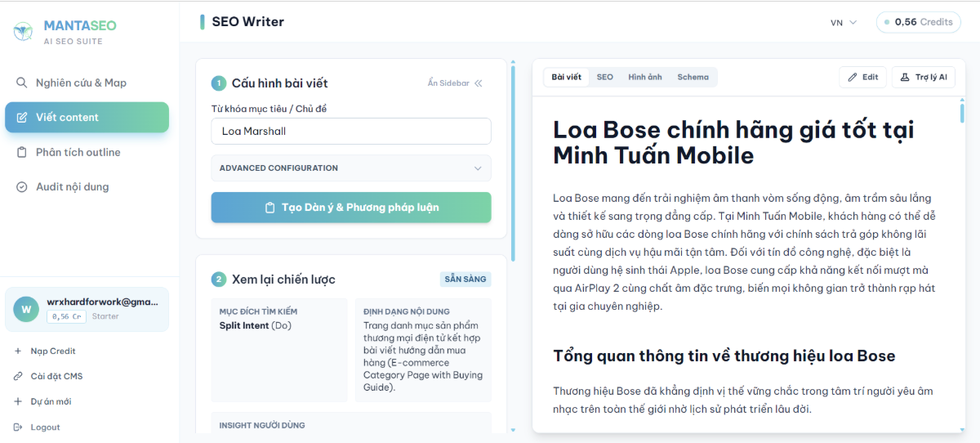Click Tạo Dàn ý & Phương pháp luận button
The image size is (980, 443).
pos(351,208)
